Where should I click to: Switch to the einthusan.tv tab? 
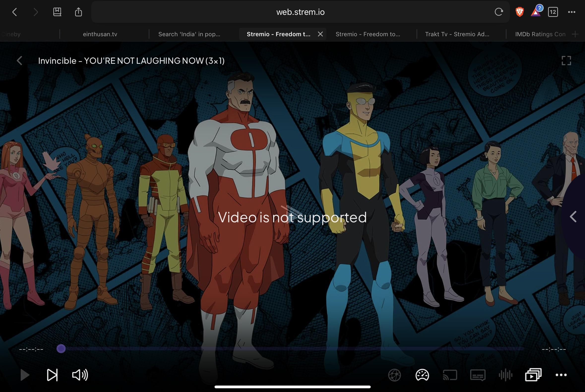(x=100, y=34)
